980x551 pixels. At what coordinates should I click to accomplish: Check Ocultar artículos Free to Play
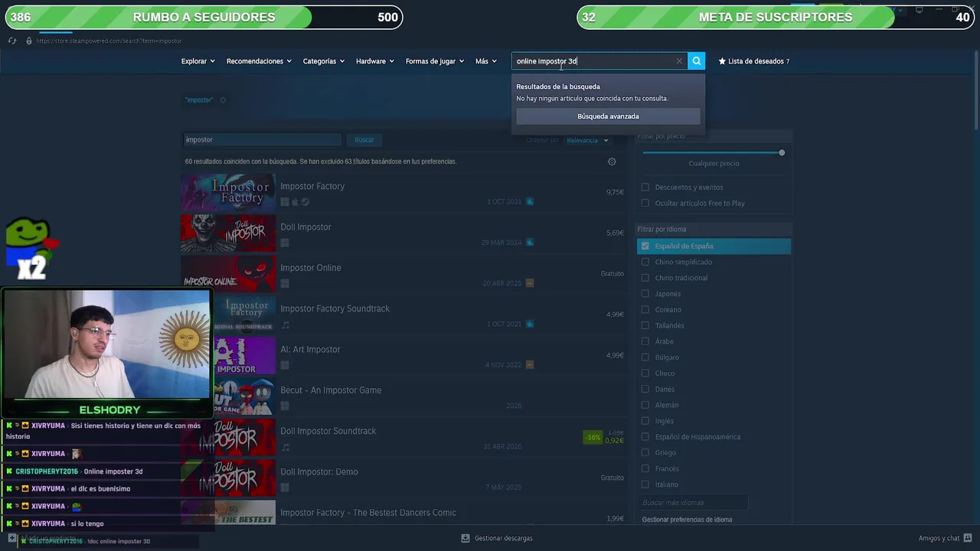pyautogui.click(x=645, y=203)
